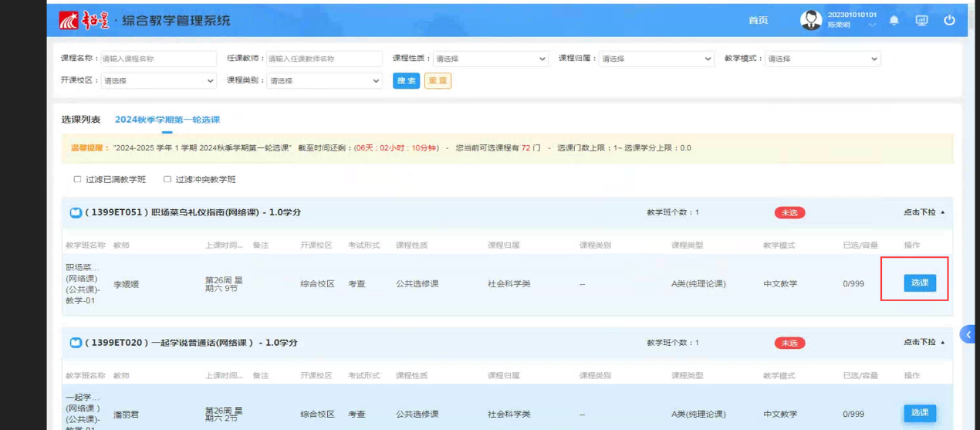Click the user avatar icon
The image size is (980, 430).
coord(810,21)
